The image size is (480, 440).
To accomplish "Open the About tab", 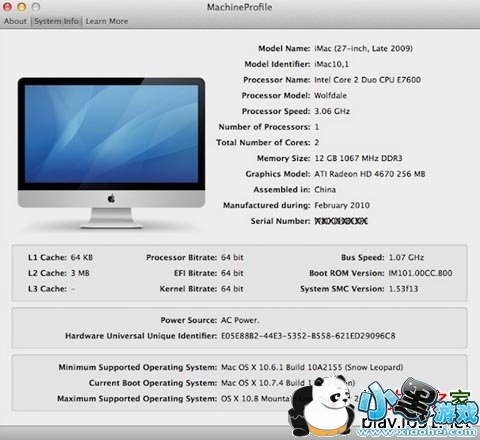I will tap(15, 21).
